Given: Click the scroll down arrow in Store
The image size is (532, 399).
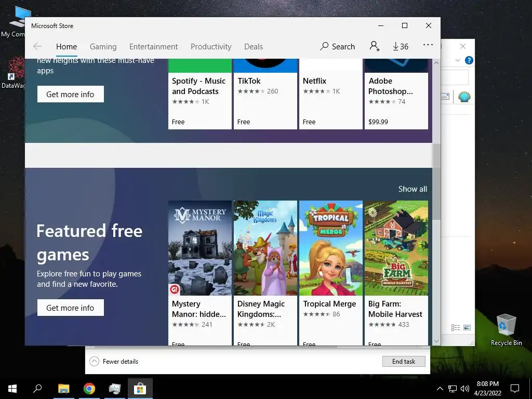Looking at the screenshot, I should point(436,341).
